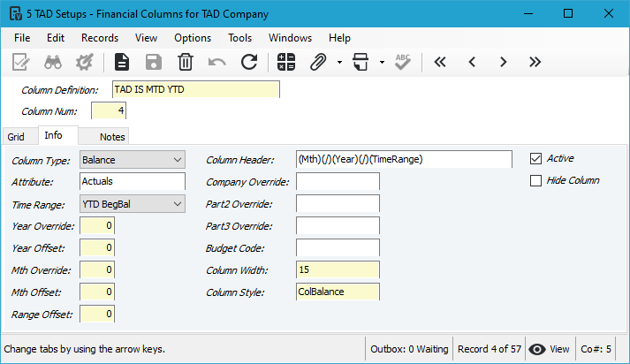Screen dimensions: 630x364
Task: Click the Column Width field
Action: pyautogui.click(x=338, y=269)
